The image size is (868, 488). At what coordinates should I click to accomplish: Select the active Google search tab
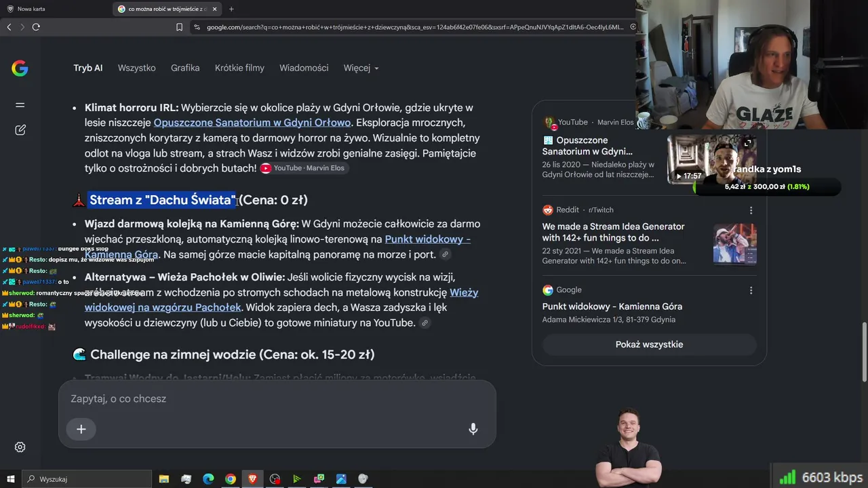point(167,9)
